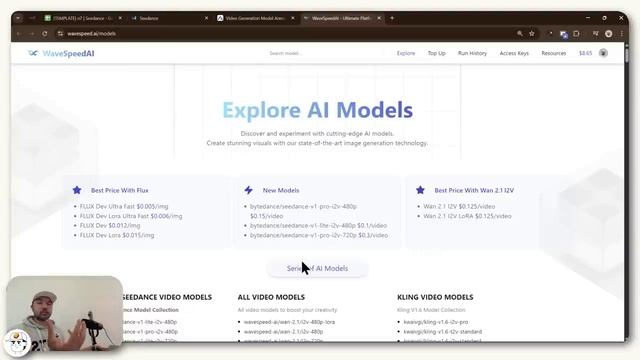Open the Chrome three-dot menu
Viewport: 640px width, 360px height.
point(622,34)
